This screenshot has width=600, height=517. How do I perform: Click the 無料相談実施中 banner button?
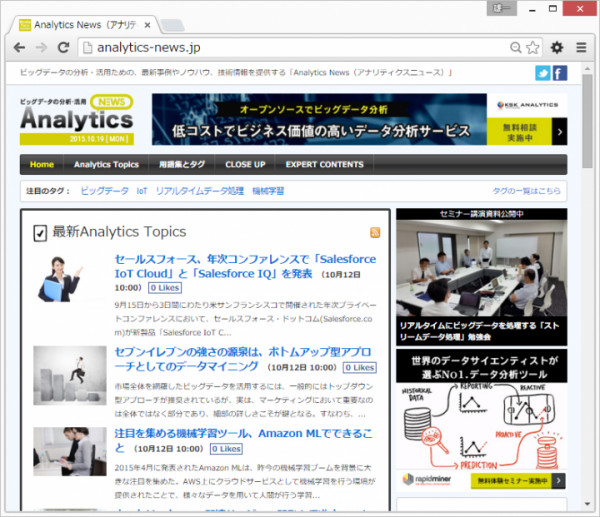coord(519,132)
